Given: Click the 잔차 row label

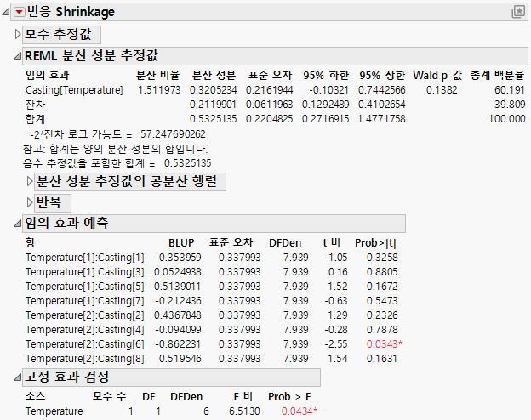Looking at the screenshot, I should point(35,105).
